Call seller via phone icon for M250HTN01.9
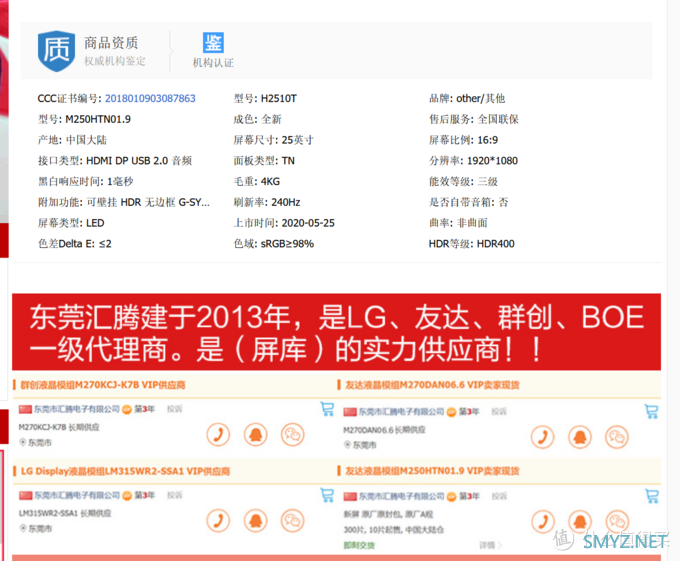680x561 pixels. click(x=543, y=522)
